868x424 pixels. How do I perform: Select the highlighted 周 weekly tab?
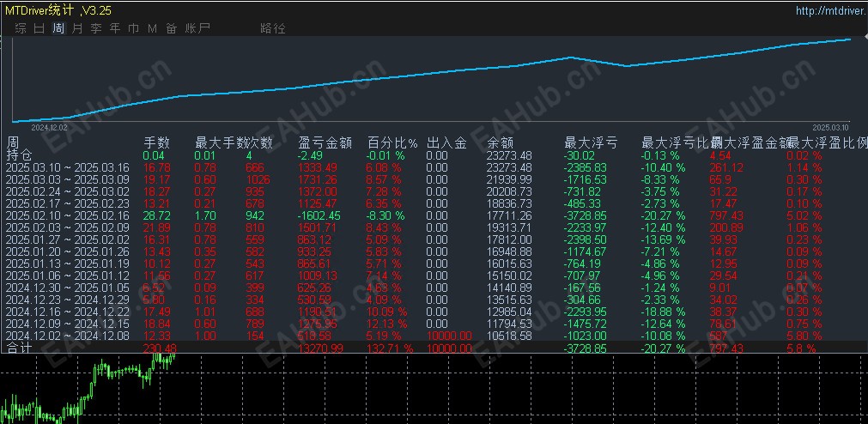pos(58,28)
